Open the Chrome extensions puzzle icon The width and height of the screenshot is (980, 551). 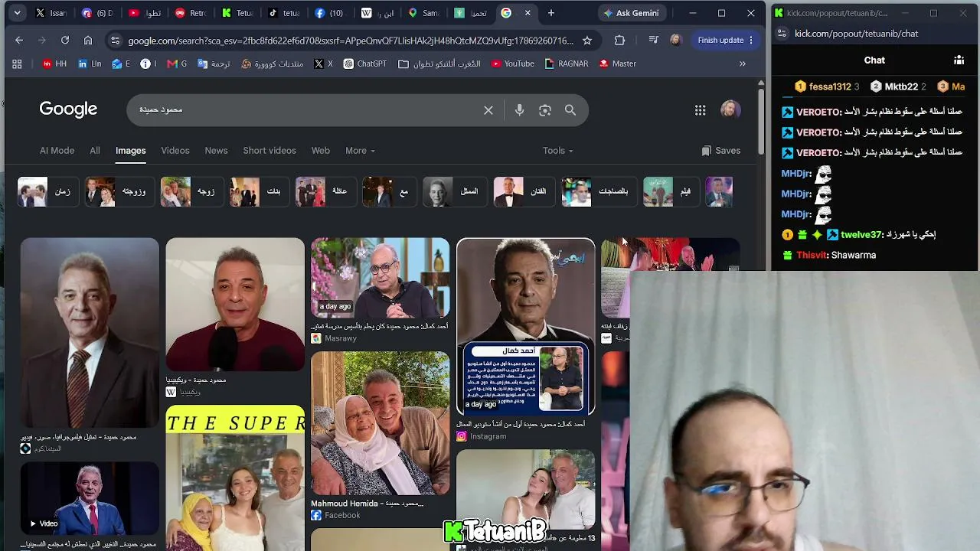pos(619,41)
